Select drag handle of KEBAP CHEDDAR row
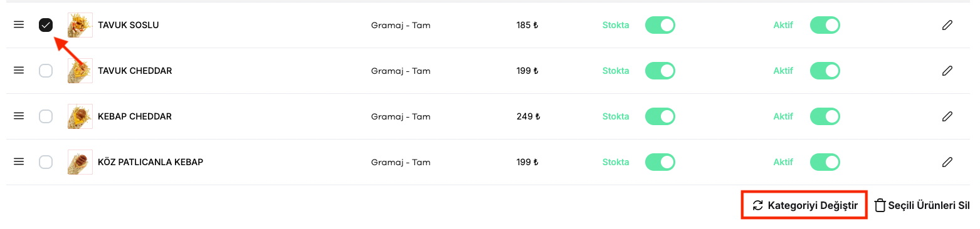This screenshot has height=229, width=980. (19, 116)
